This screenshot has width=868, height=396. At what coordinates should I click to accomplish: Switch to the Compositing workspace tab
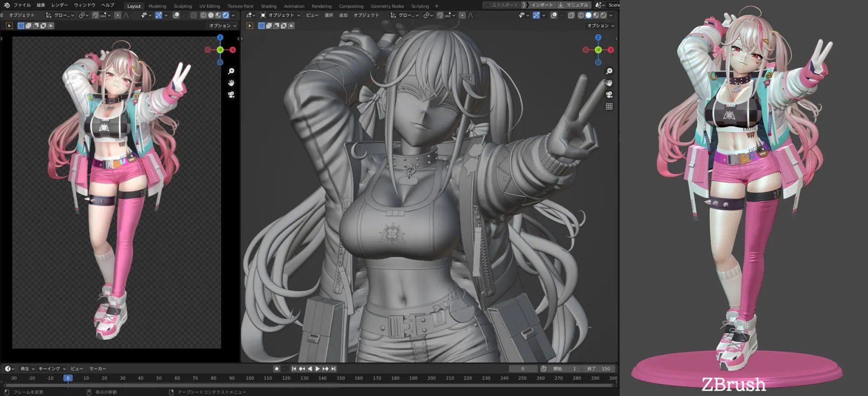coord(351,6)
